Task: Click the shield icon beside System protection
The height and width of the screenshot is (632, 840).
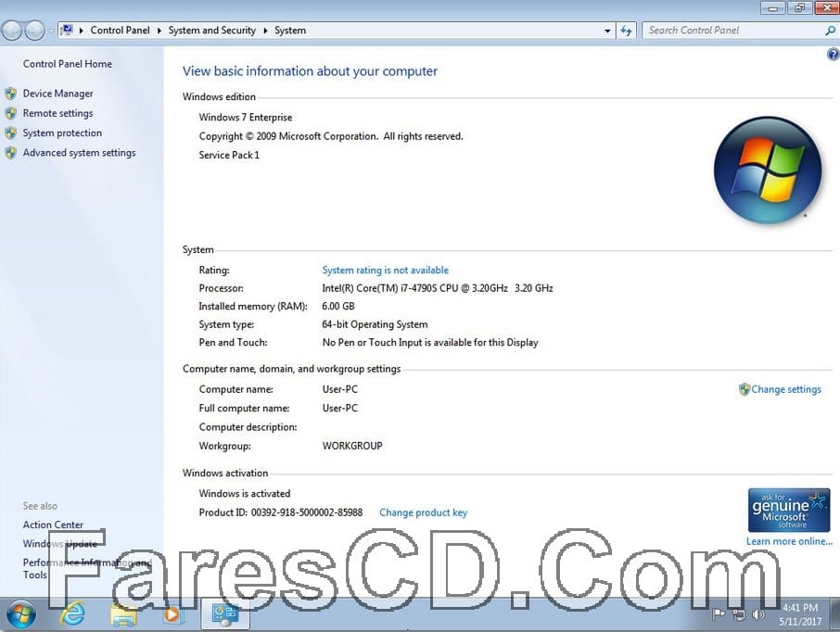Action: click(x=11, y=133)
